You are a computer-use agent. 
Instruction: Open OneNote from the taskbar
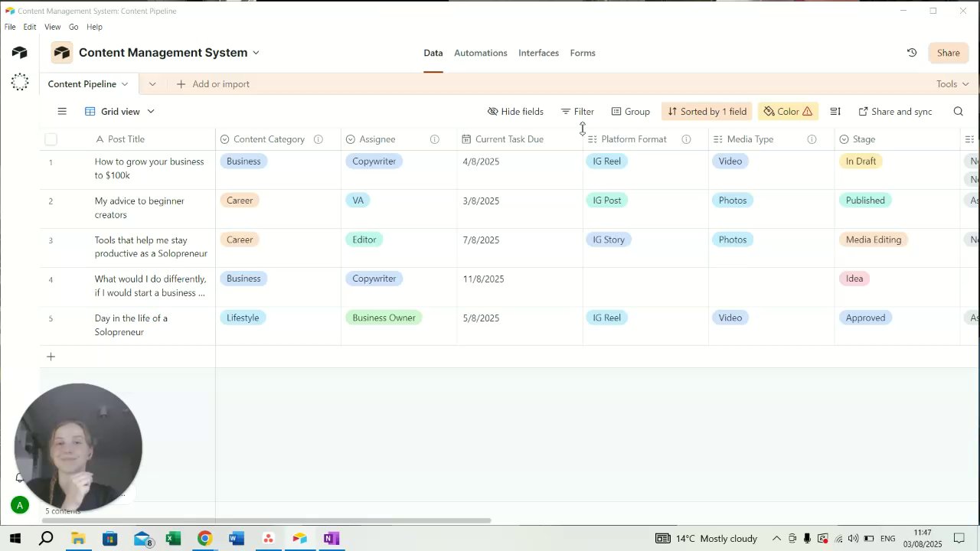pos(331,539)
